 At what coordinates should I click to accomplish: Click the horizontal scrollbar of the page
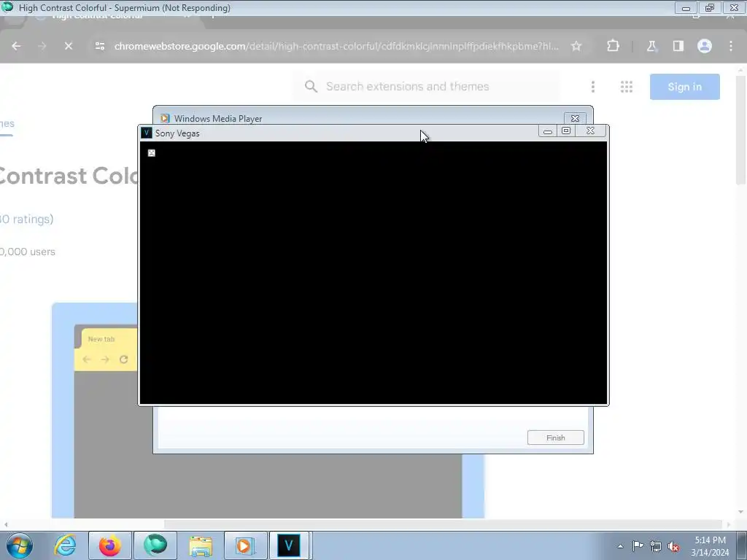tap(367, 524)
